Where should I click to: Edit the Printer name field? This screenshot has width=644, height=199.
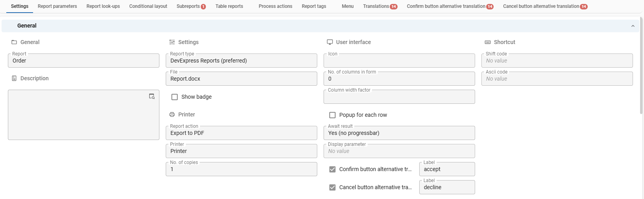[x=241, y=151]
